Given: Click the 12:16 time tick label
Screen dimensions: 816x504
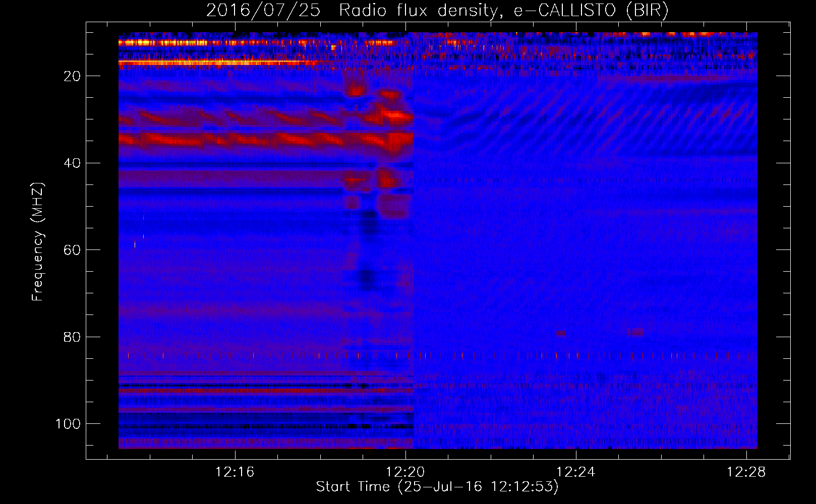Looking at the screenshot, I should tap(235, 472).
